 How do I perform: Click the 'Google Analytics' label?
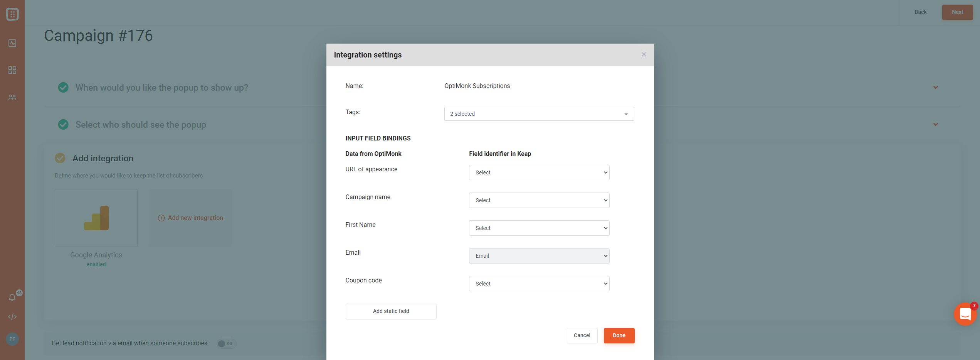coord(96,255)
